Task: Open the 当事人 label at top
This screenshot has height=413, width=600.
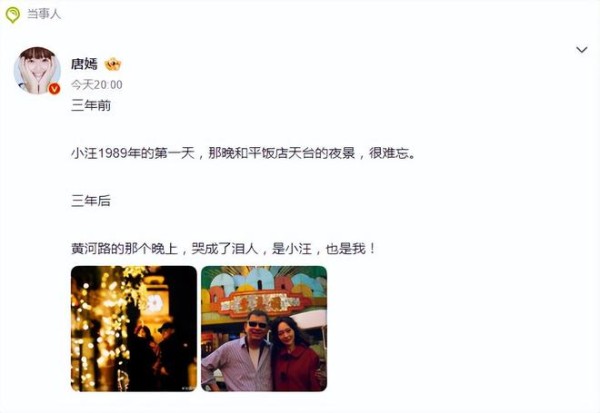Action: 44,14
